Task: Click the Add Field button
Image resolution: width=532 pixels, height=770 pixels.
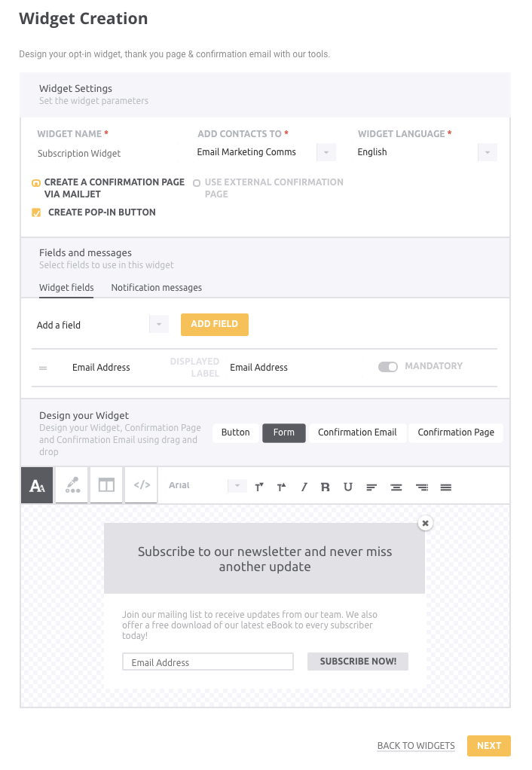Action: tap(215, 325)
